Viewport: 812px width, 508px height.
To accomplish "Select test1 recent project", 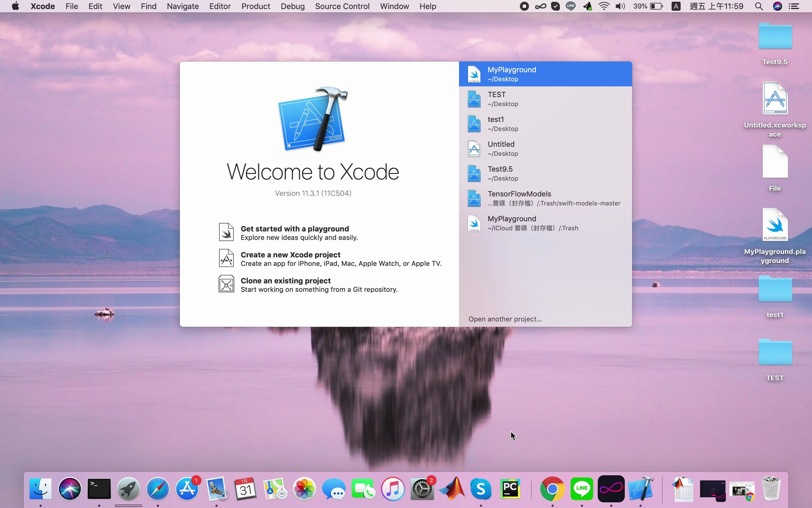I will pos(545,124).
